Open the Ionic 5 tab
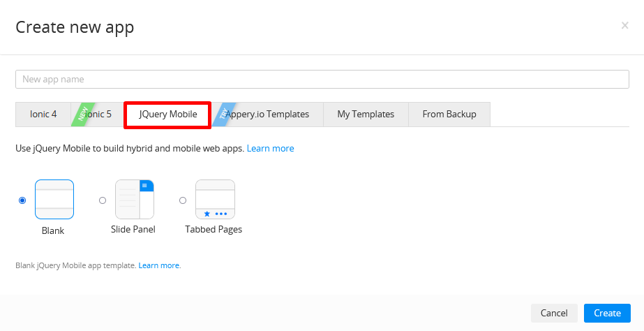 pos(98,115)
